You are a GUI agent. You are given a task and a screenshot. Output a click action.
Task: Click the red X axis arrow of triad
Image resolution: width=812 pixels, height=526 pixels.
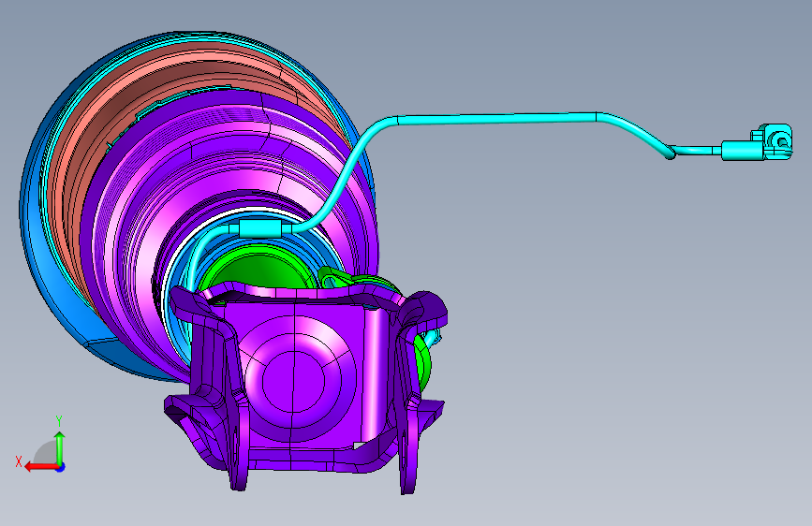click(x=40, y=467)
